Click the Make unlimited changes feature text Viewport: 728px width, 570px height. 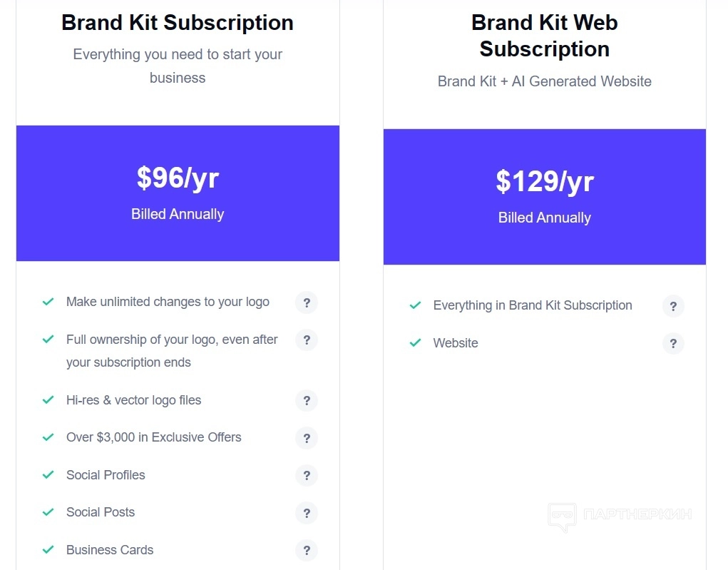tap(168, 302)
